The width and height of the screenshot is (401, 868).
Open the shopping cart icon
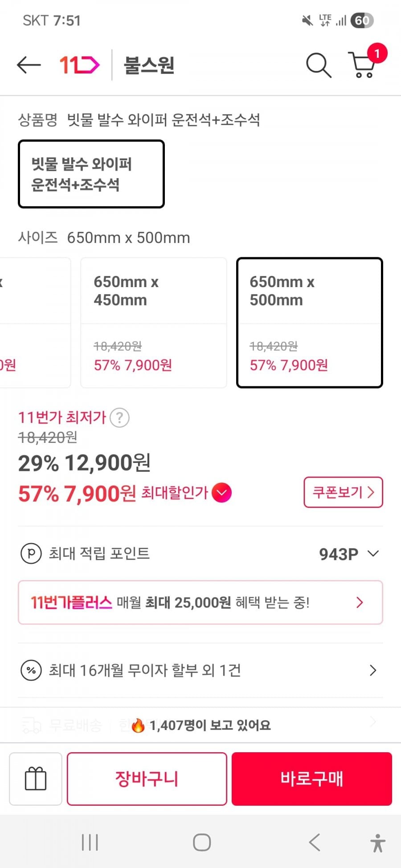coord(363,65)
